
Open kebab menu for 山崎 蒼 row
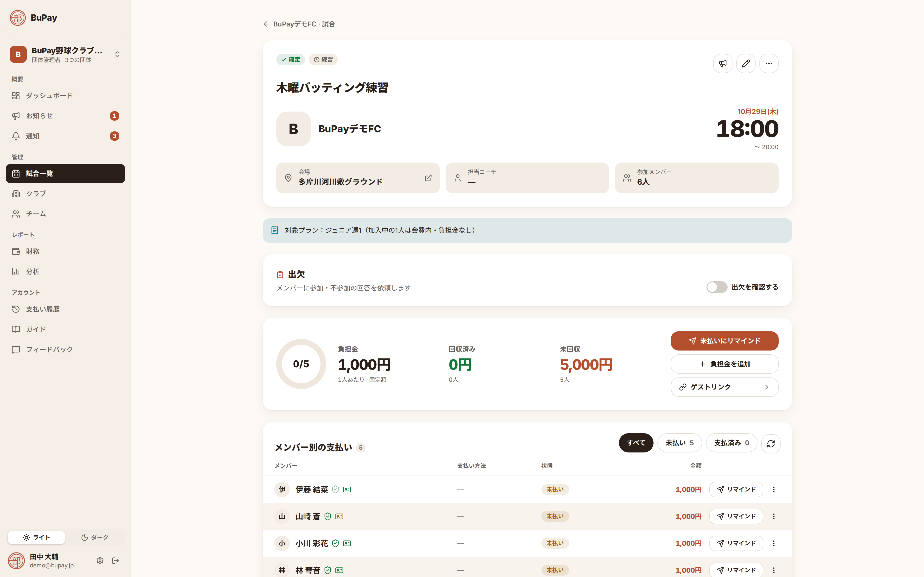tap(774, 516)
